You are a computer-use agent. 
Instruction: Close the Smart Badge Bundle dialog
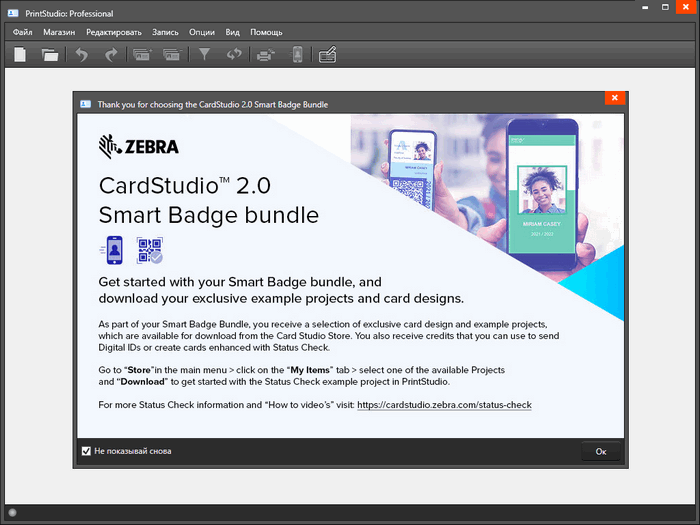tap(614, 99)
